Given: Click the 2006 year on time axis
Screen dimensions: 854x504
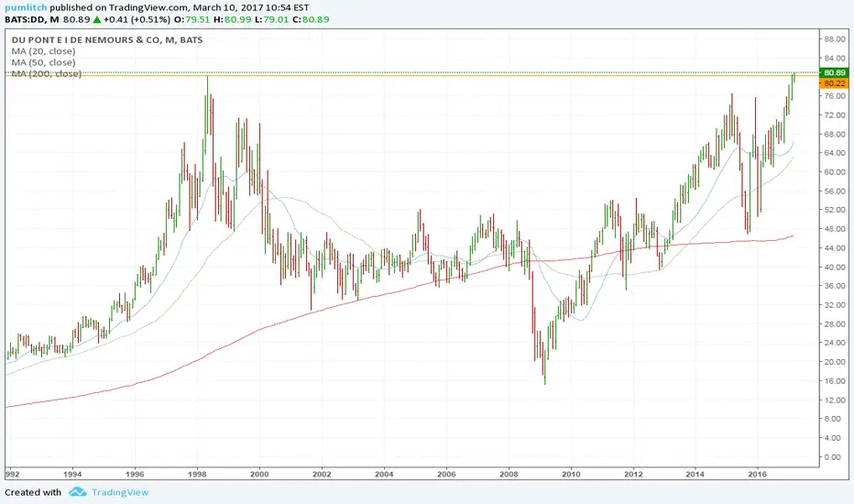Looking at the screenshot, I should point(446,474).
